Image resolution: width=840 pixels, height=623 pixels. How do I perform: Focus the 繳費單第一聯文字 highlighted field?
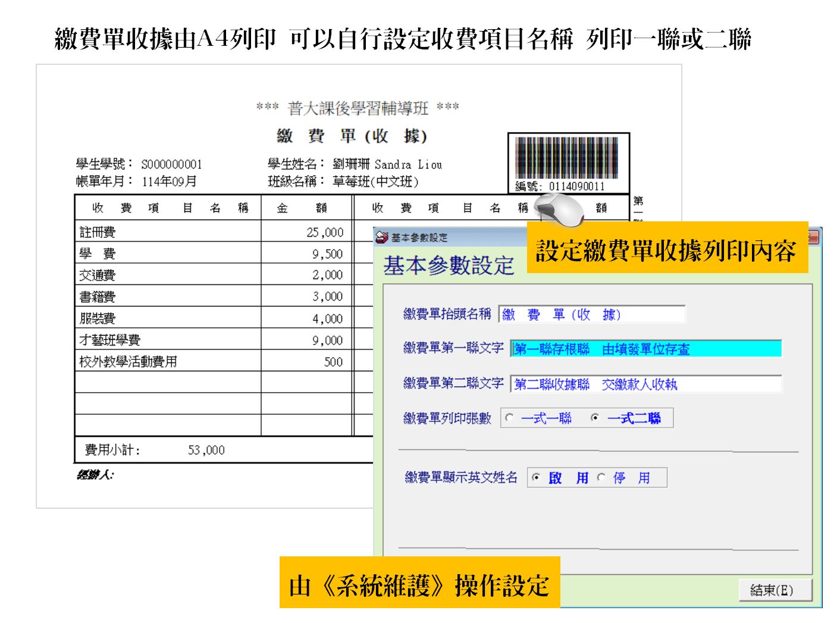pos(645,349)
